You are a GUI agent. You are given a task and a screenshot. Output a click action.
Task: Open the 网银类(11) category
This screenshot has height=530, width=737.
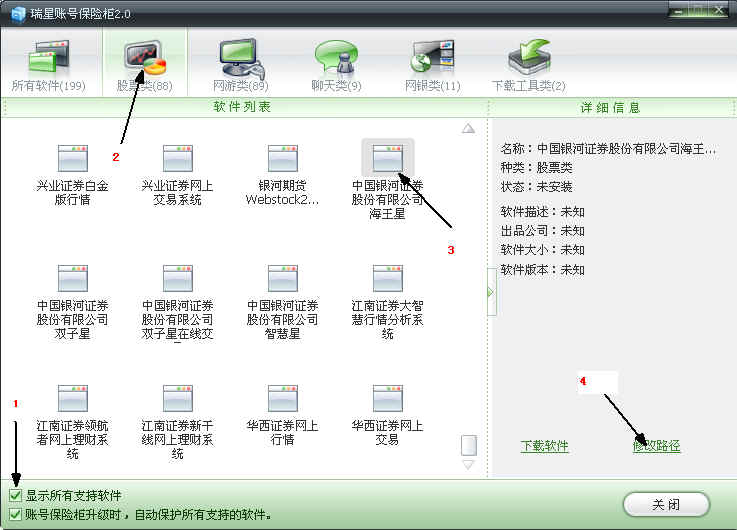(x=432, y=65)
